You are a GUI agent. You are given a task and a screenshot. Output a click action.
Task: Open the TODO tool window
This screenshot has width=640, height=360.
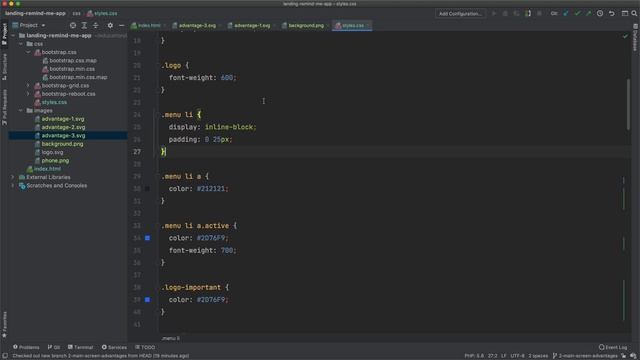(x=145, y=347)
